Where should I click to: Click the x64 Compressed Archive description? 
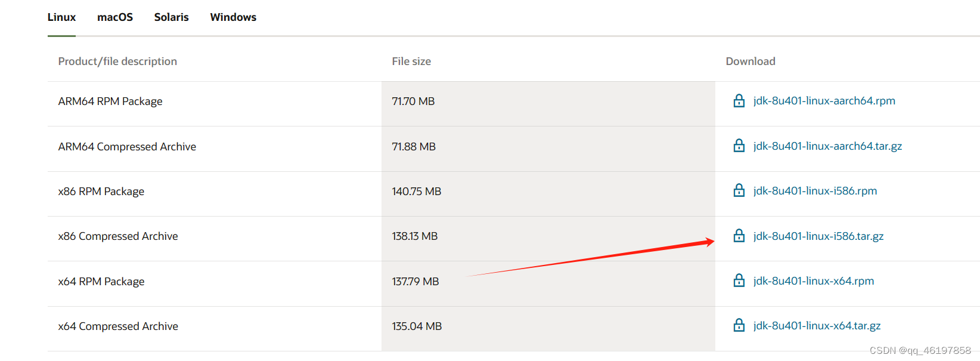coord(118,326)
